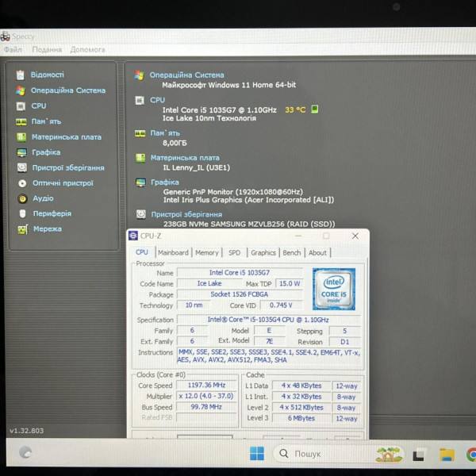The height and width of the screenshot is (476, 476).
Task: Click the Графіка heading link in summary
Action: coord(165,182)
